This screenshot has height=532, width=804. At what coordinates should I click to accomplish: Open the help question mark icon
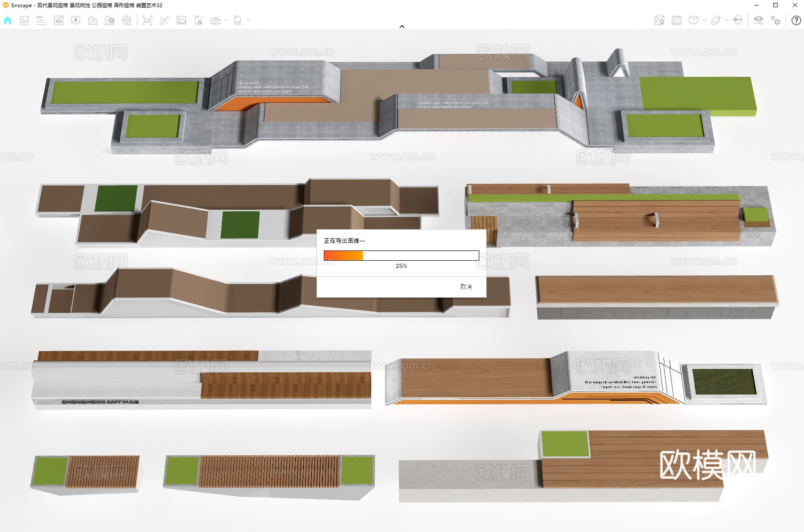[x=796, y=21]
